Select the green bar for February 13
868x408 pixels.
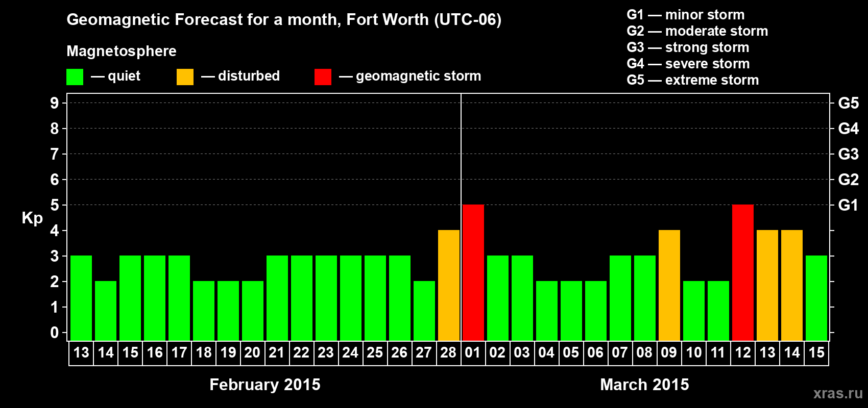pyautogui.click(x=81, y=298)
